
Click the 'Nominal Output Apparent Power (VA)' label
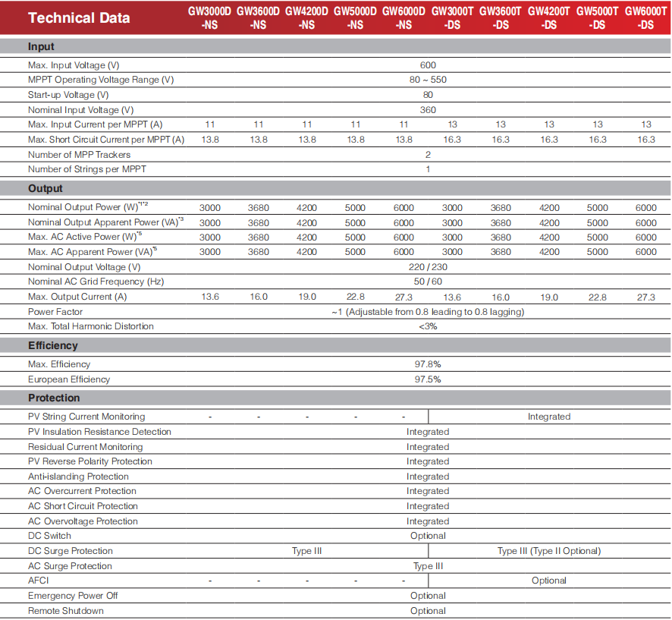pos(106,222)
